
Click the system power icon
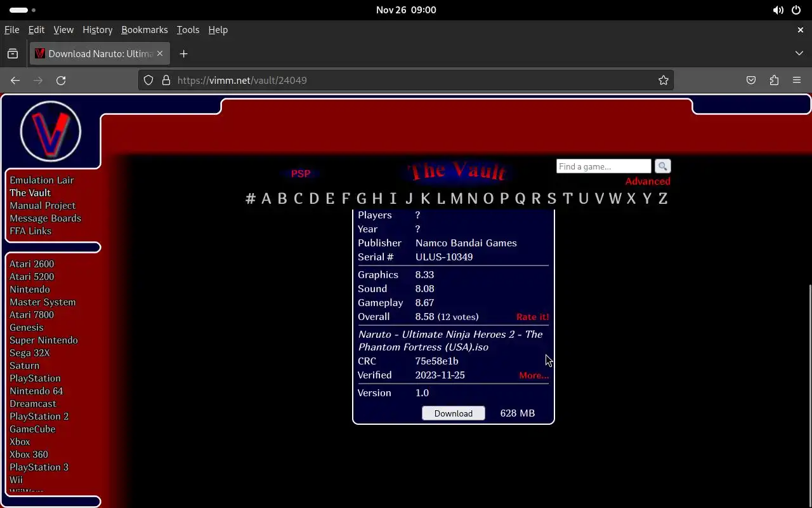pyautogui.click(x=796, y=10)
